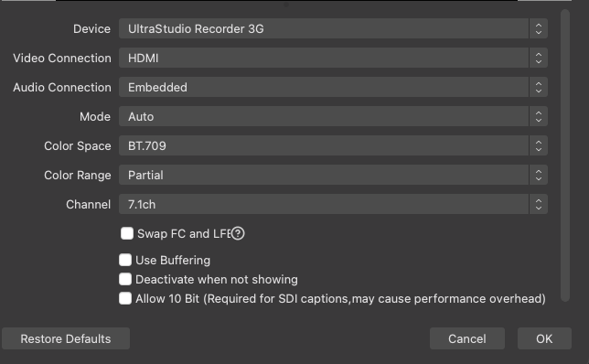Viewport: 589px width, 364px height.
Task: Check Deactivate when not showing
Action: tap(125, 279)
